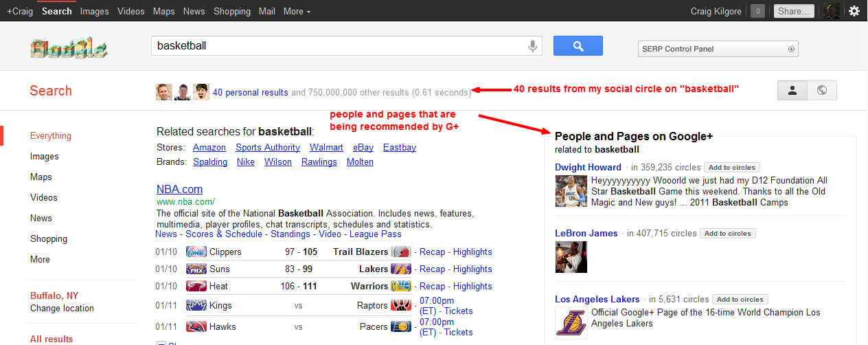868x345 pixels.
Task: Open Recap for Clippers vs Trail Blazers
Action: pyautogui.click(x=433, y=252)
